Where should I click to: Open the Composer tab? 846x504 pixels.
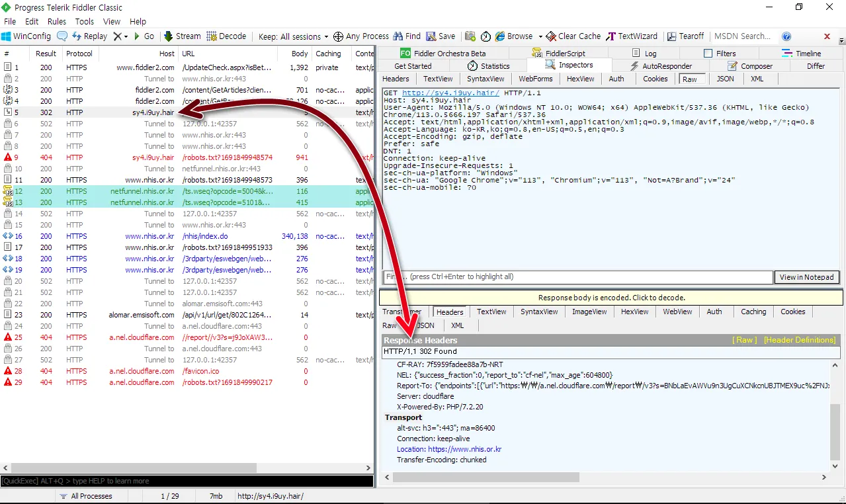pyautogui.click(x=750, y=66)
